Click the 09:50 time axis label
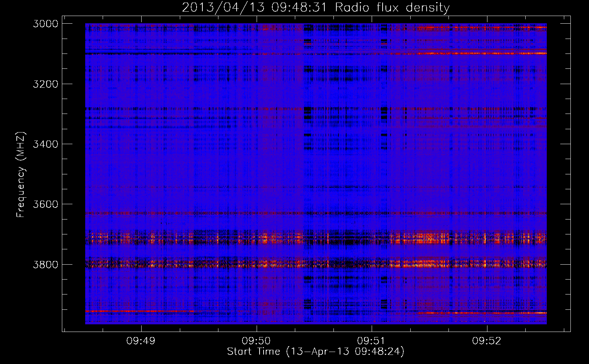 (x=256, y=341)
